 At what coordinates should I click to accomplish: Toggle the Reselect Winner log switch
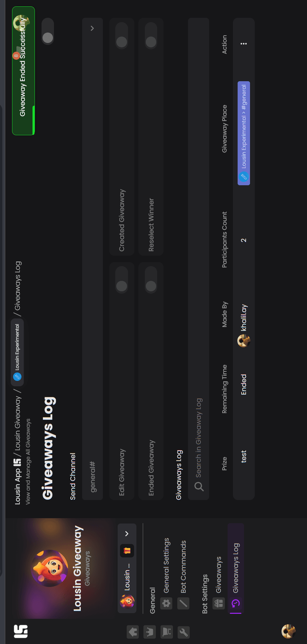point(151,36)
